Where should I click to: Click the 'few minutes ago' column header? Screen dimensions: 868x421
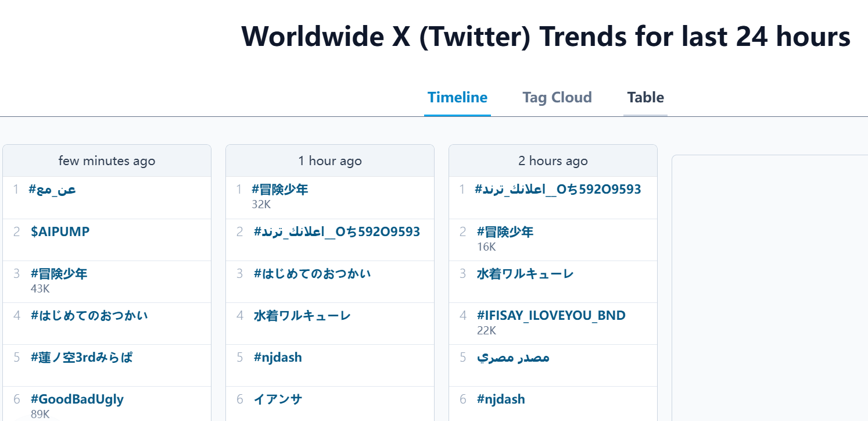pos(107,160)
